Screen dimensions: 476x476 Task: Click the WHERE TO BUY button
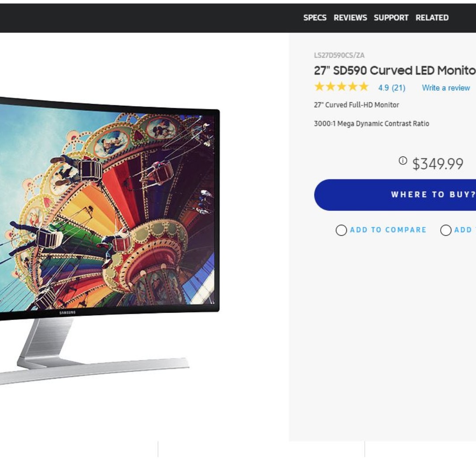(x=395, y=195)
